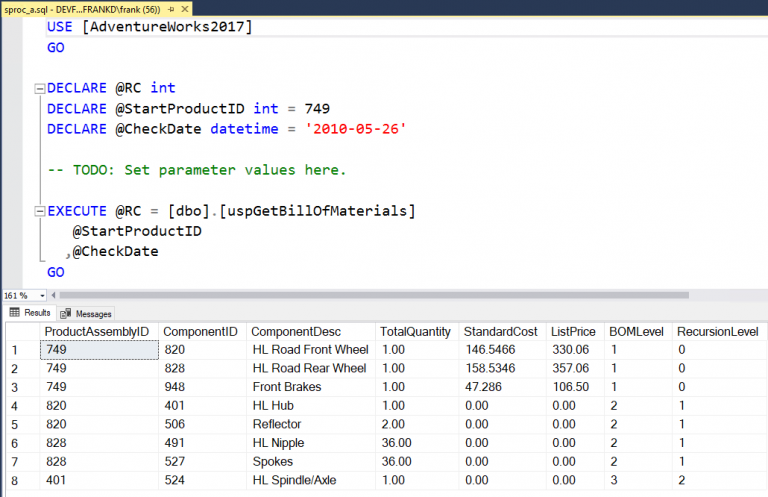Collapse the DECLARE @RC code block
This screenshot has height=497, width=768.
pyautogui.click(x=39, y=88)
